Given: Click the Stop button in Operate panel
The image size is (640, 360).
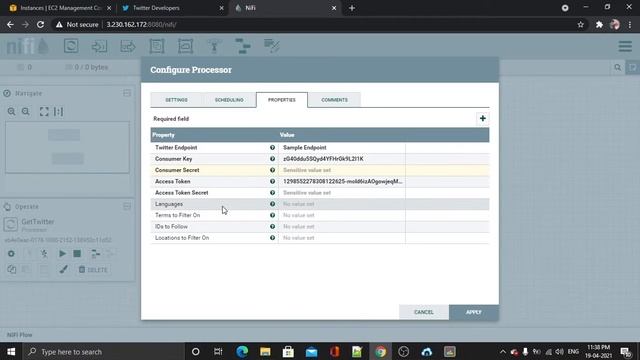Looking at the screenshot, I should click(77, 253).
